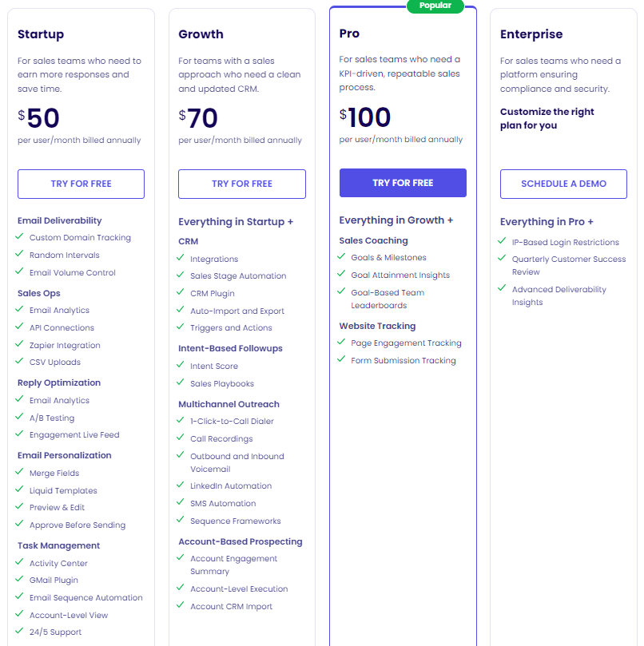Select the Enterprise plan heading
The width and height of the screenshot is (644, 646).
(x=531, y=34)
